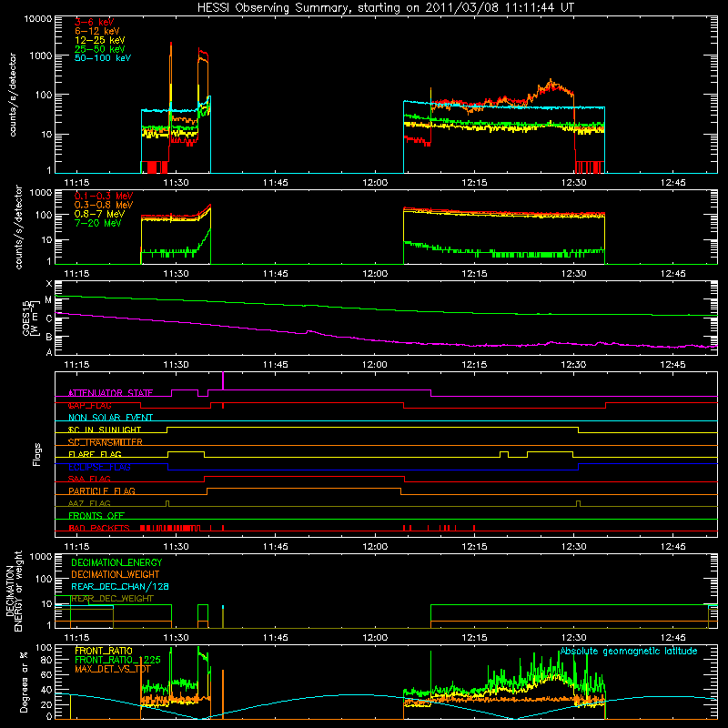Image resolution: width=728 pixels, height=728 pixels.
Task: Click the ECLIPSE_FLAG label
Action: point(99,467)
